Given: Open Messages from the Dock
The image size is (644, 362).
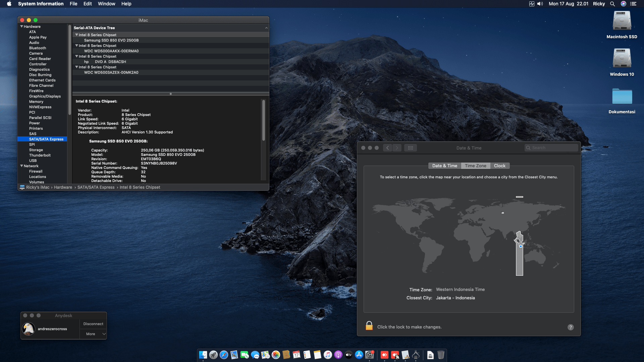Looking at the screenshot, I should click(x=255, y=355).
